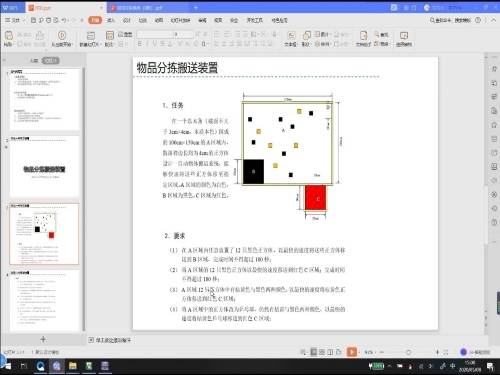Toggle underline formatting button
Screen dimensions: 500x375
coord(155,44)
